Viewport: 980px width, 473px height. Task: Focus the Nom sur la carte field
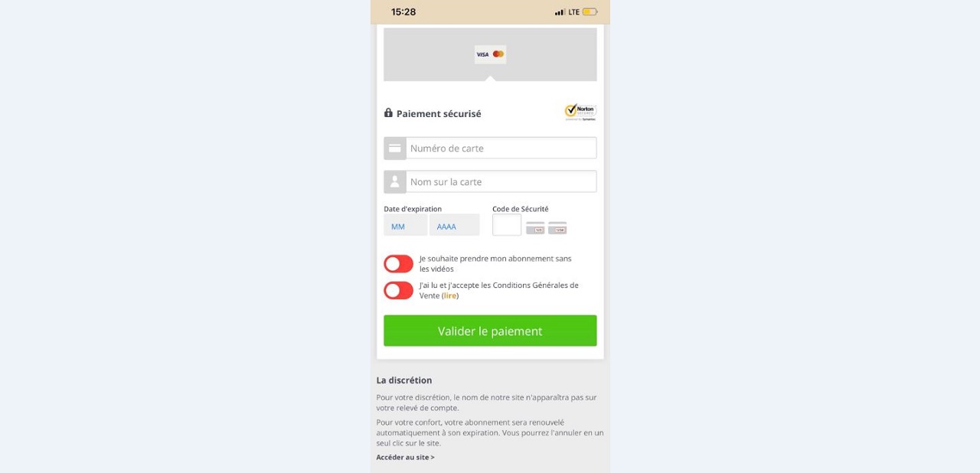[x=501, y=181]
